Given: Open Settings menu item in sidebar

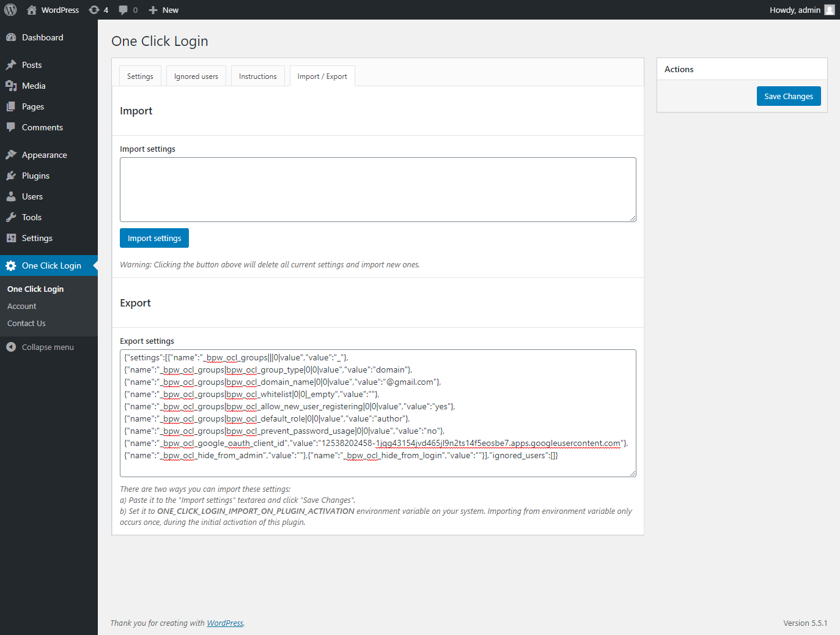Looking at the screenshot, I should click(x=49, y=238).
